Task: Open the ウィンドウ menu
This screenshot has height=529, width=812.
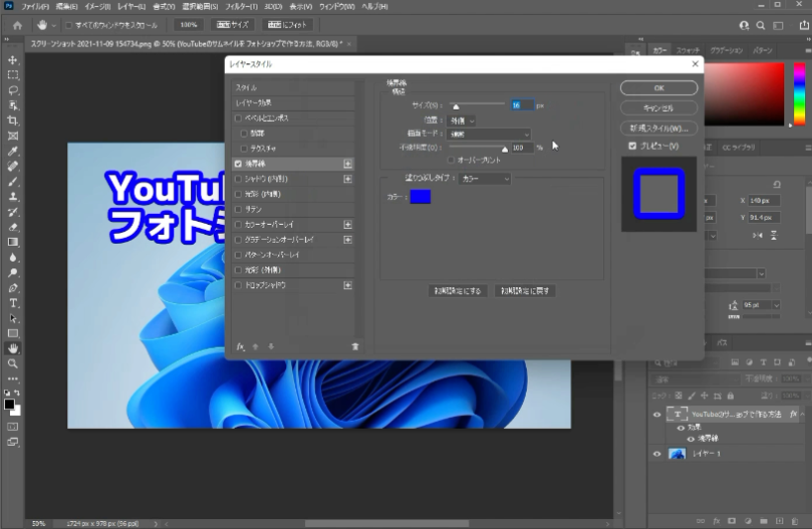Action: 337,7
